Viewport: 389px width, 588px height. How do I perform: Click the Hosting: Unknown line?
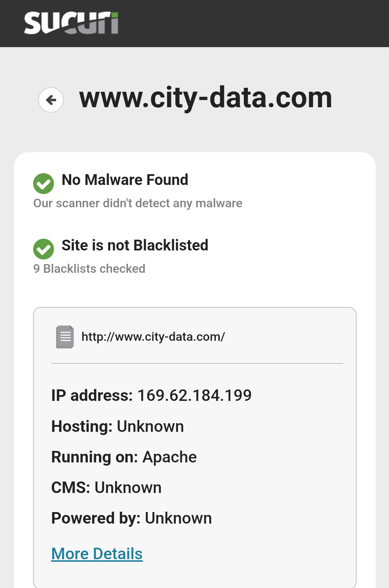coord(117,426)
